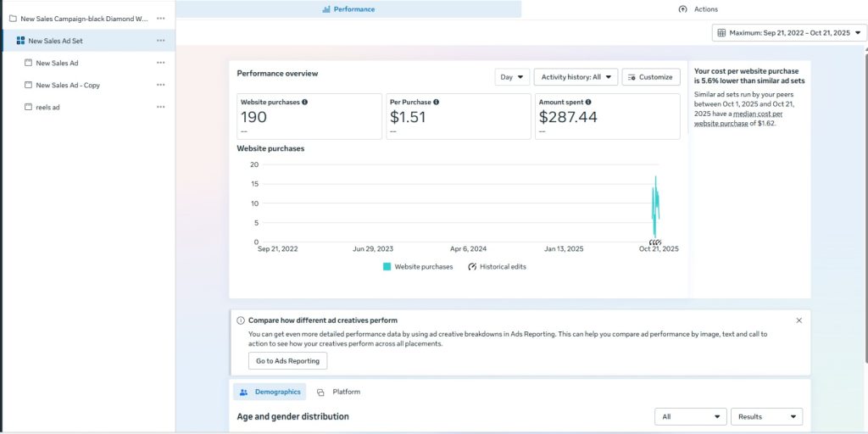Click the historical edits marker on chart
868x434 pixels.
[654, 242]
